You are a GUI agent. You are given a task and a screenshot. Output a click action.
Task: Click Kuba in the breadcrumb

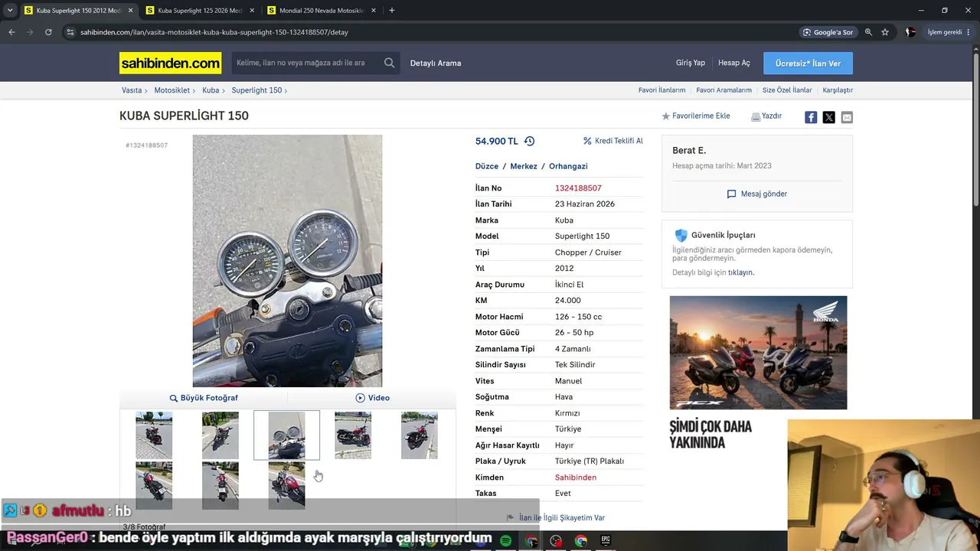(x=211, y=90)
